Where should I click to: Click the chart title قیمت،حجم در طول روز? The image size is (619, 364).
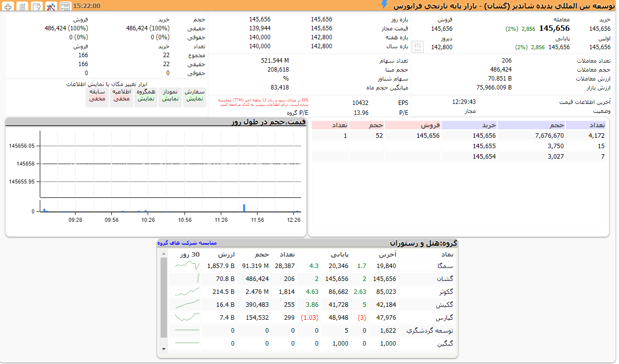click(x=268, y=121)
